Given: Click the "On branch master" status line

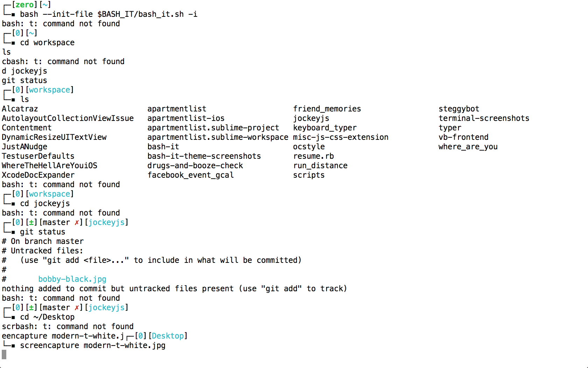Looking at the screenshot, I should pyautogui.click(x=47, y=241).
